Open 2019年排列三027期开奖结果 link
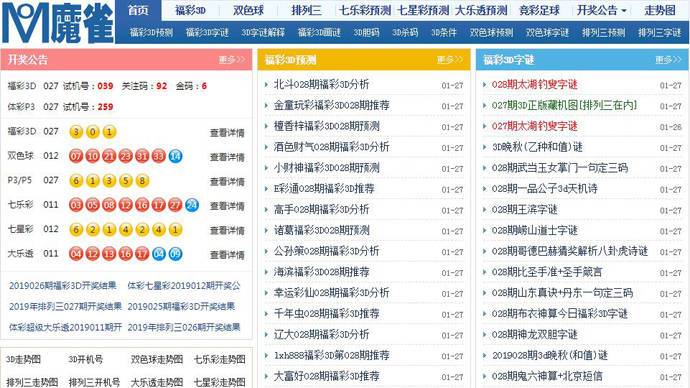Viewport: 690px width, 388px height. [x=65, y=306]
